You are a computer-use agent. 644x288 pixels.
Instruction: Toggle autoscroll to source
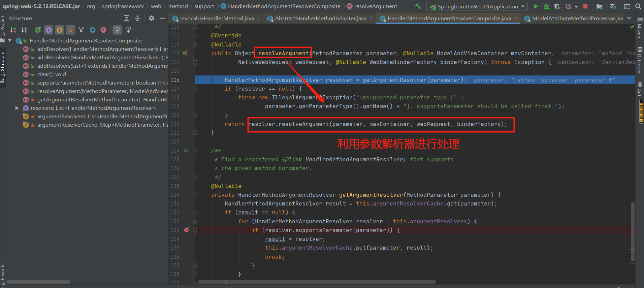pyautogui.click(x=117, y=30)
